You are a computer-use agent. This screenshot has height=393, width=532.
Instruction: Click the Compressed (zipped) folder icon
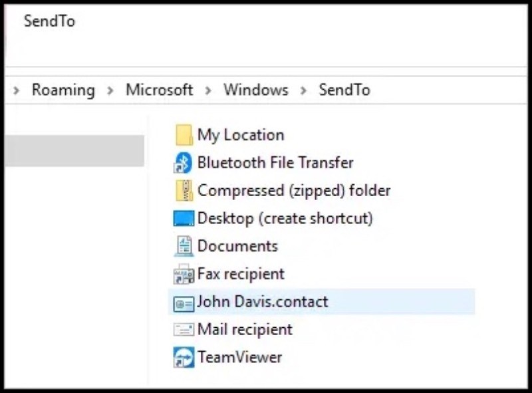[184, 191]
